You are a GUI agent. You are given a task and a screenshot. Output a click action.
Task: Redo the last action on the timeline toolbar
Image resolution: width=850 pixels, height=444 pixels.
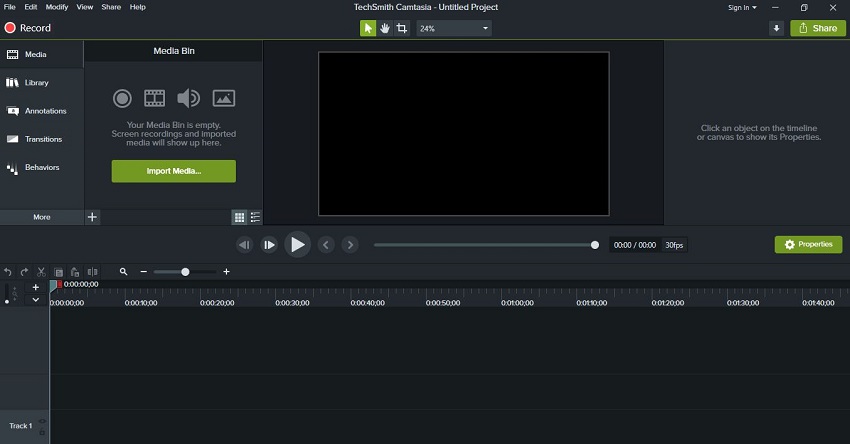coord(24,272)
